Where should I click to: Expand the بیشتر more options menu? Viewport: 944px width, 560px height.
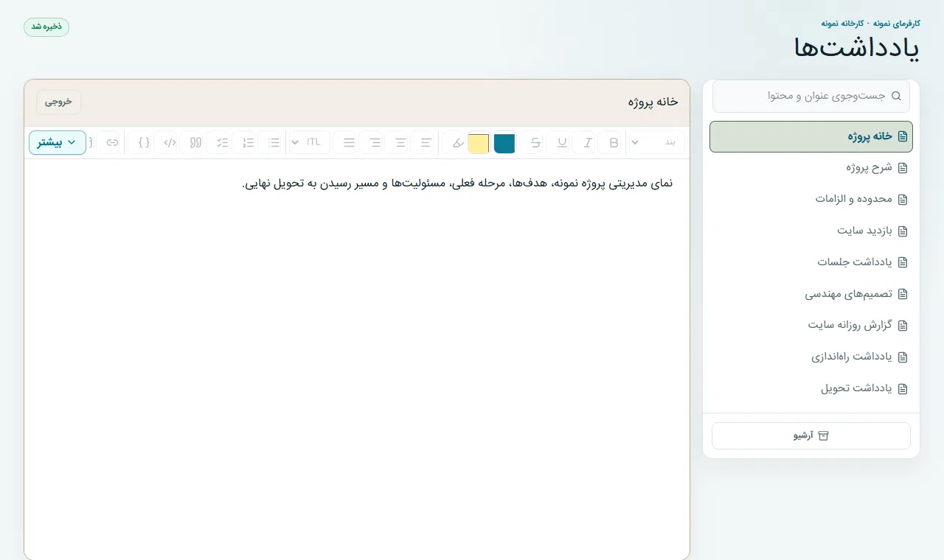58,142
